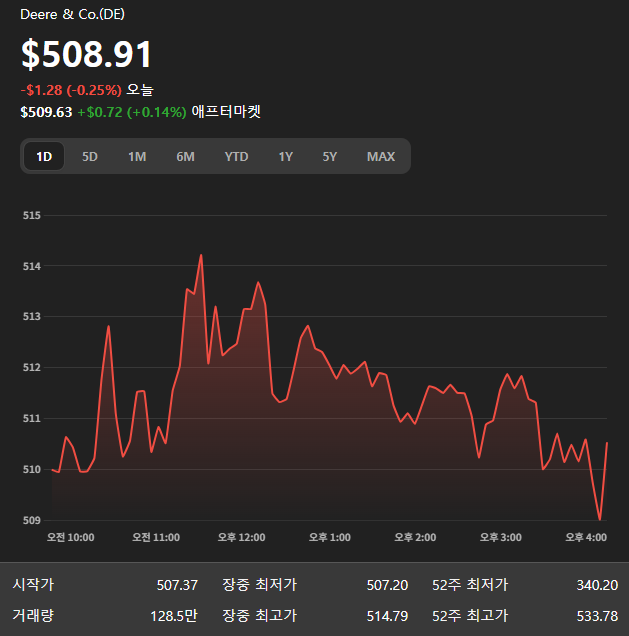This screenshot has height=636, width=629.
Task: Click the chart's highest peak above 514
Action: tap(201, 255)
